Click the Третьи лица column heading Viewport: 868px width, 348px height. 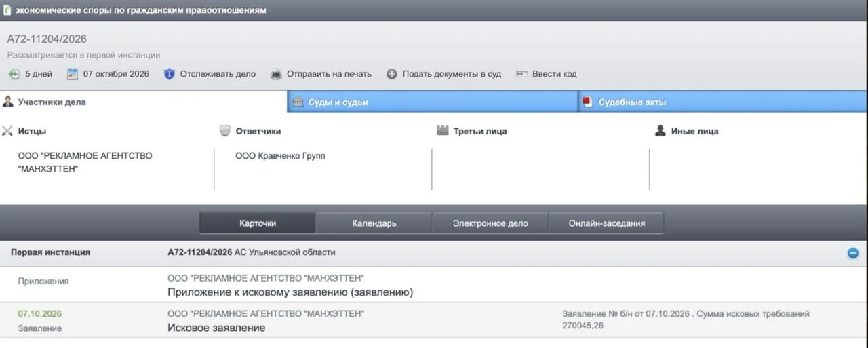coord(480,131)
